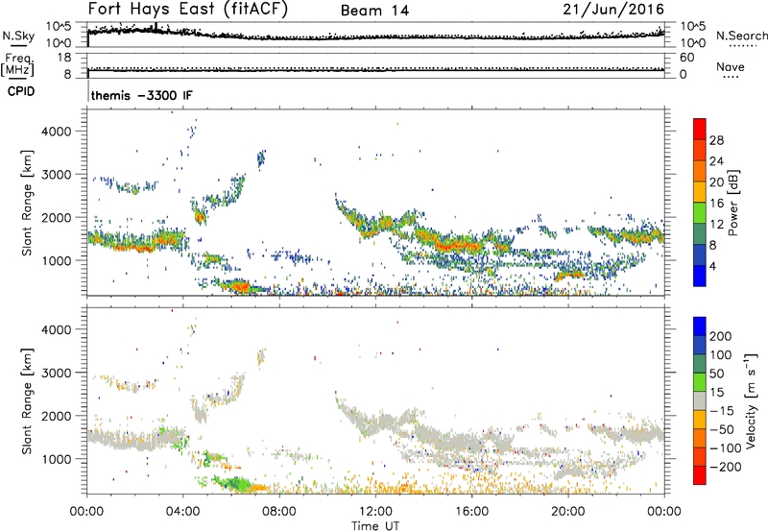
Task: Click the dotted line sample under N.Search
Action: click(743, 46)
